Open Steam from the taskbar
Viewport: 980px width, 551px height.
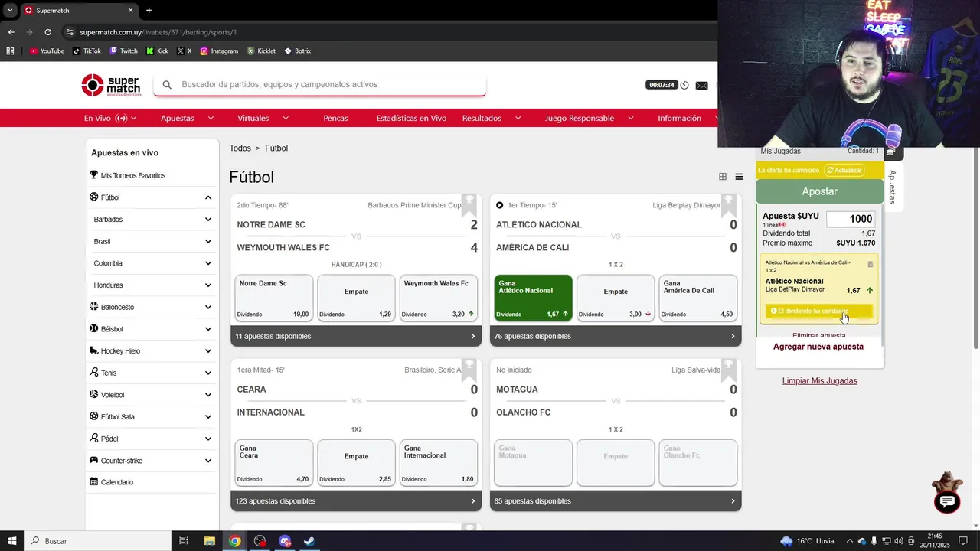(309, 541)
